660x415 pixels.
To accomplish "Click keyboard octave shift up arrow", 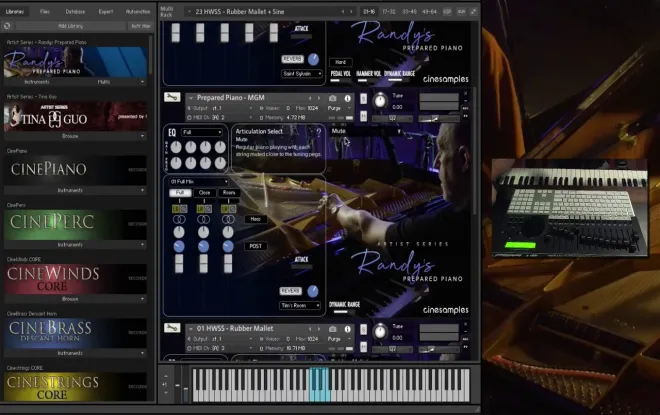I will coord(166,376).
